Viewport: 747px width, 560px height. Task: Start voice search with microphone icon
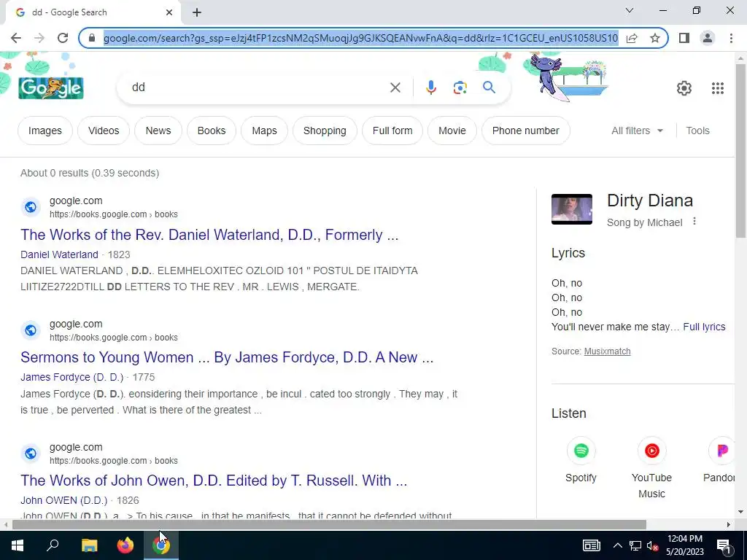pyautogui.click(x=431, y=87)
